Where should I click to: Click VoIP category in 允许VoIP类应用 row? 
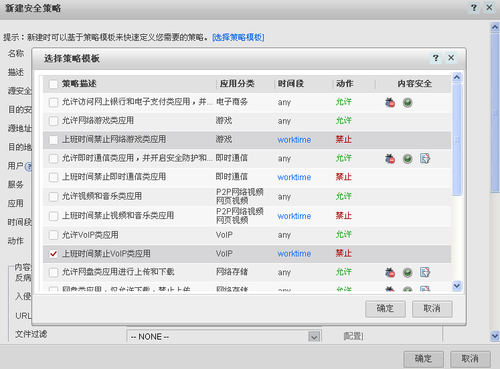click(224, 235)
